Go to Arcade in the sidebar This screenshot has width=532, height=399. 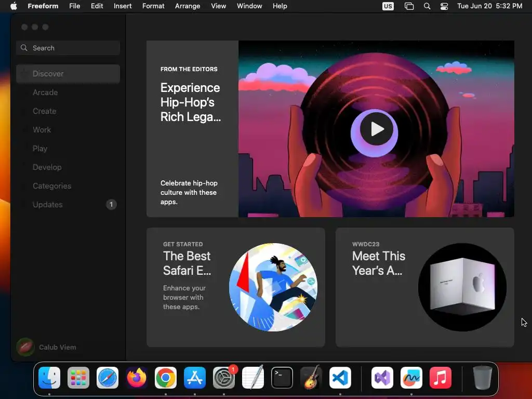pos(68,92)
